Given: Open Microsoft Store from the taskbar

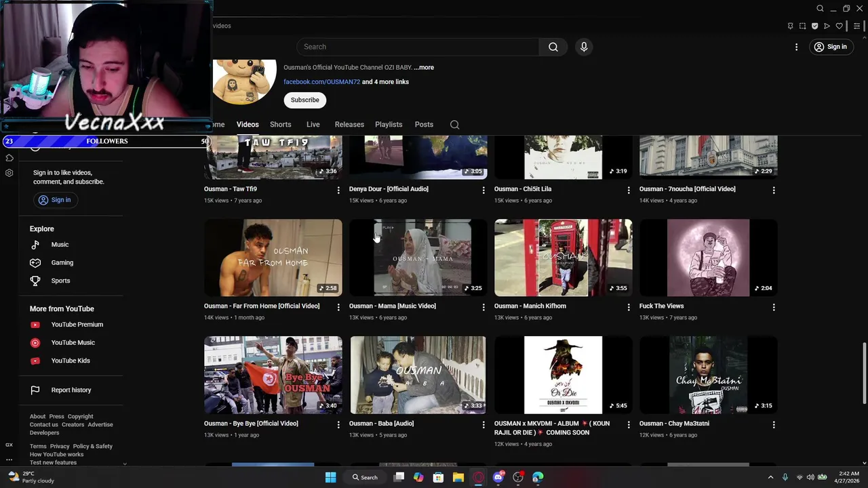Looking at the screenshot, I should pos(438,477).
